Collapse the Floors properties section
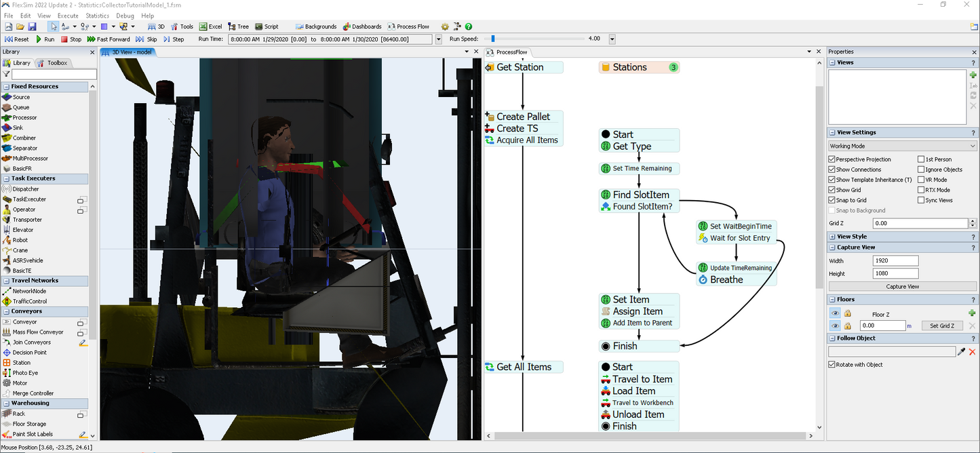 click(x=832, y=299)
